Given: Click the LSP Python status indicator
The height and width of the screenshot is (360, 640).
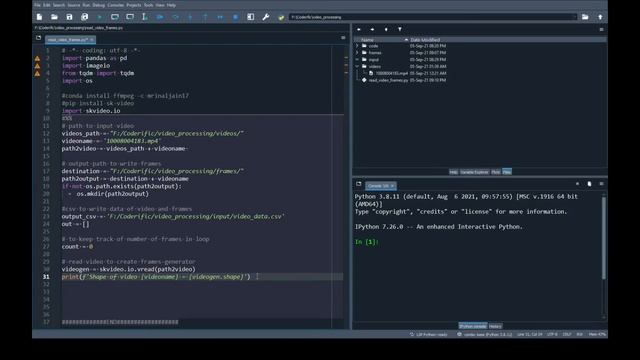Looking at the screenshot, I should 429,334.
